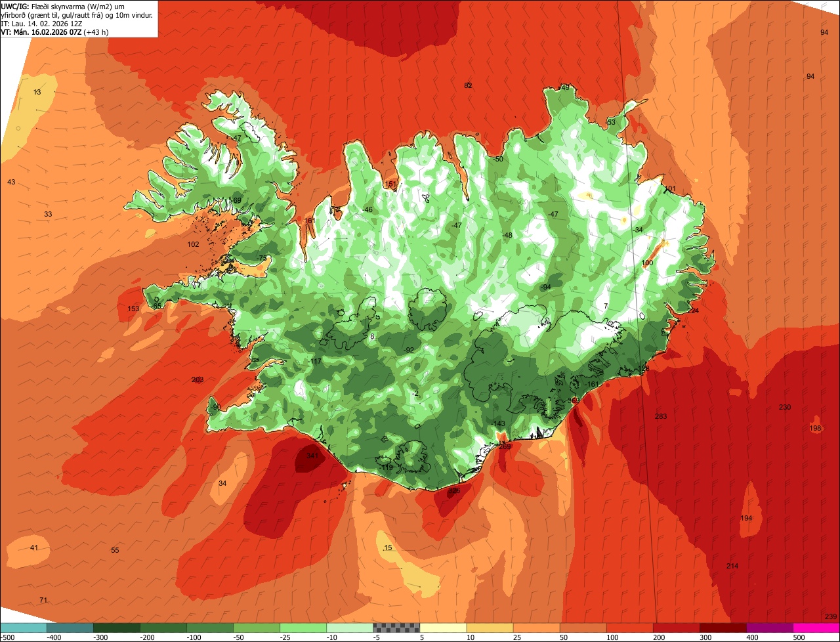Click the map value -69 in the Westfjords

click(236, 201)
